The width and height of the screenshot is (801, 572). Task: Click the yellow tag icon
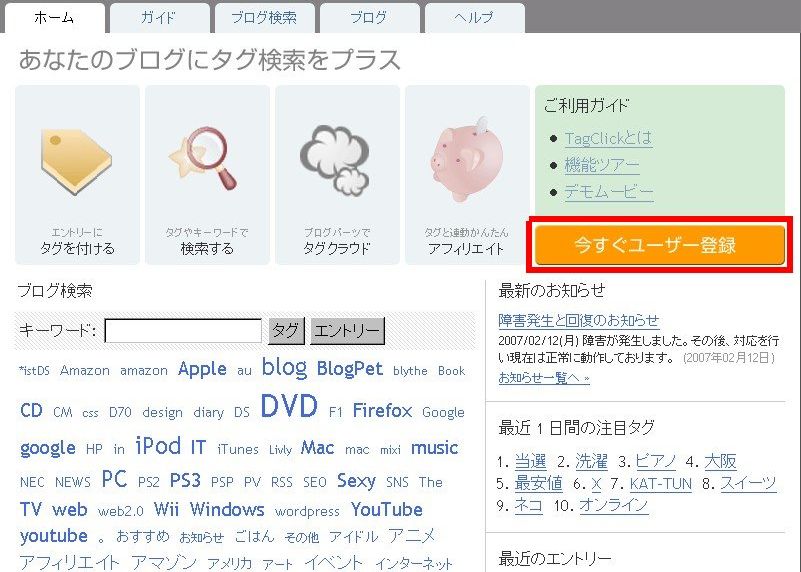(x=77, y=161)
